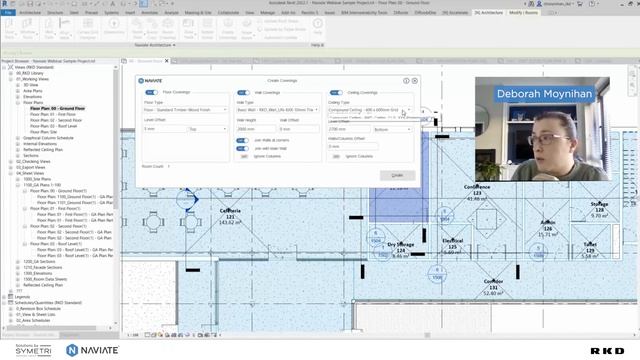The image size is (640, 360).
Task: Disable Join walls at corners switch
Action: (242, 140)
